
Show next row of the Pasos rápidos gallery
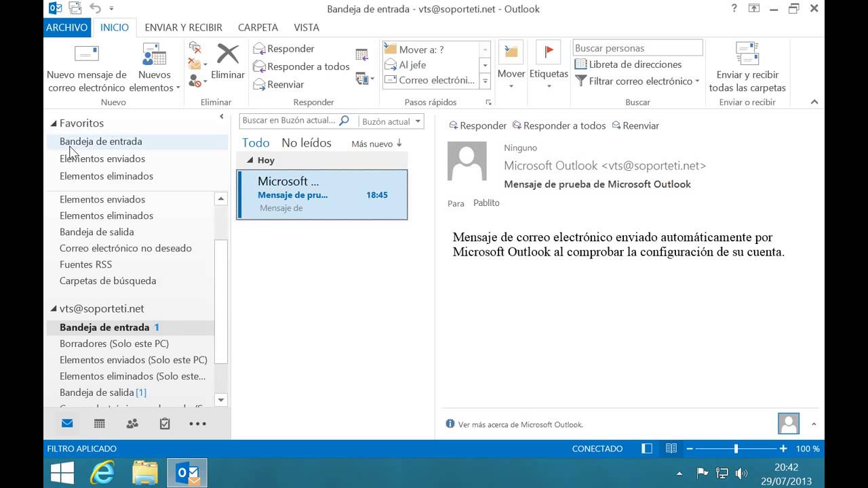pos(485,66)
